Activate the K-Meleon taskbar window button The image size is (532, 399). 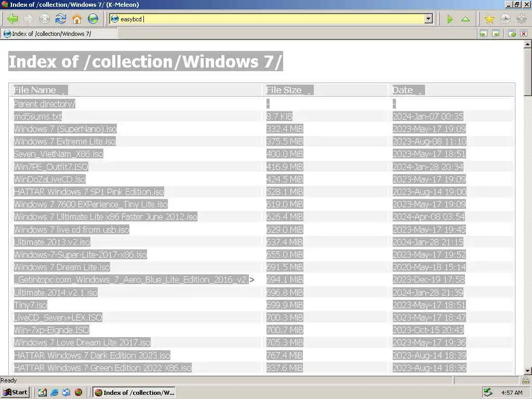135,393
